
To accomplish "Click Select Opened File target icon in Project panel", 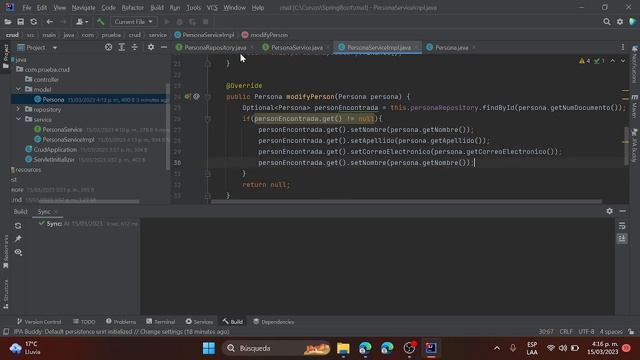I will [x=108, y=47].
